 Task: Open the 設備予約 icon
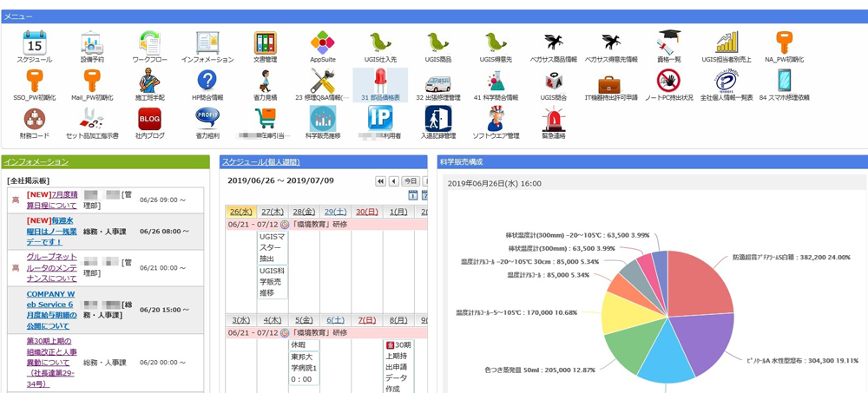coord(91,43)
